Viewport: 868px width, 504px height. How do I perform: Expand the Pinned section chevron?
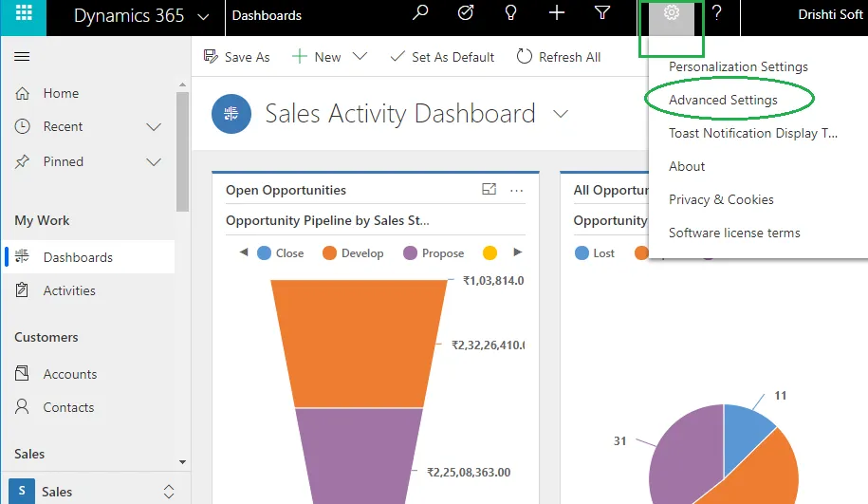pos(154,162)
